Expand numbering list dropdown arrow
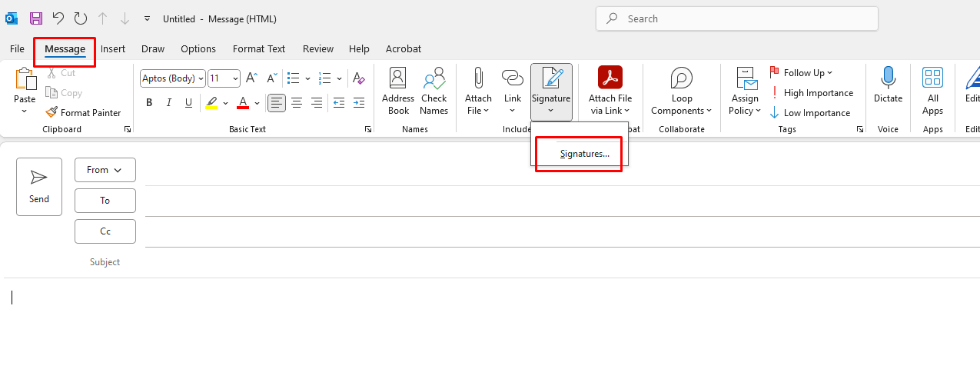Image resolution: width=980 pixels, height=389 pixels. coord(339,78)
